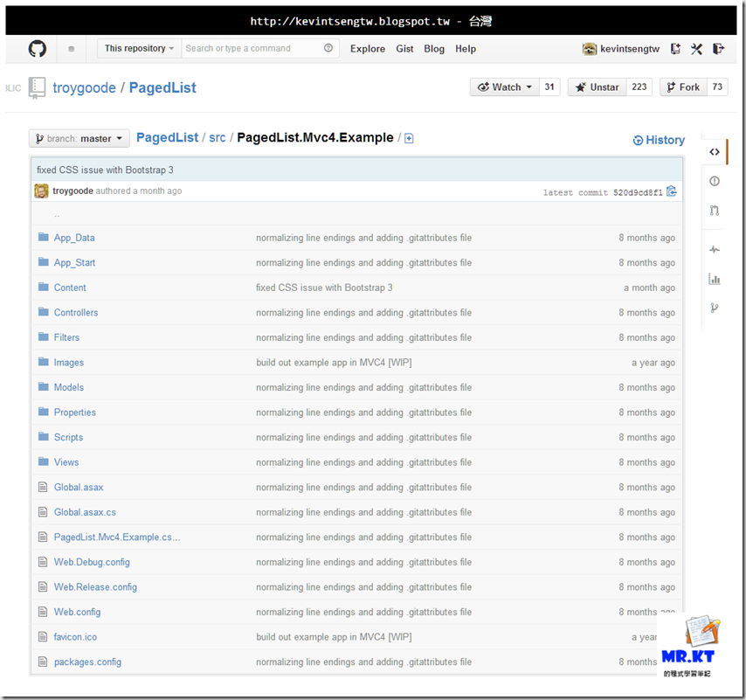This screenshot has width=746, height=700.
Task: Open 'fixed CSS issue with Bootstrap 3' in Content row
Action: tap(324, 288)
